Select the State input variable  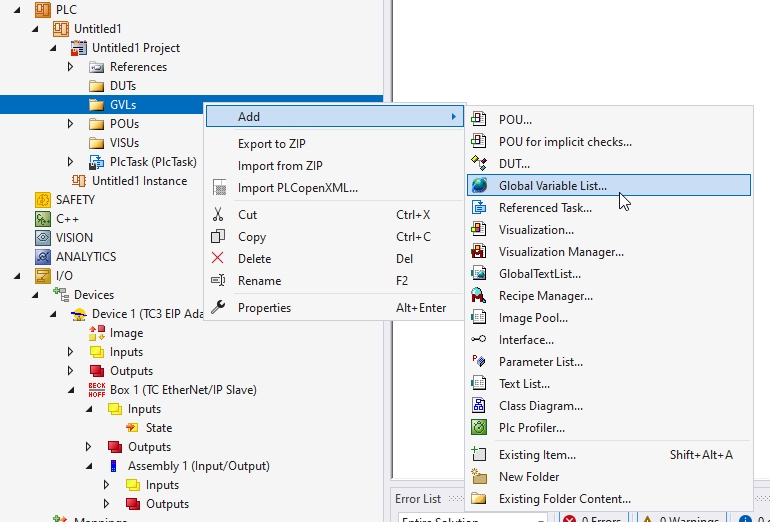(159, 428)
